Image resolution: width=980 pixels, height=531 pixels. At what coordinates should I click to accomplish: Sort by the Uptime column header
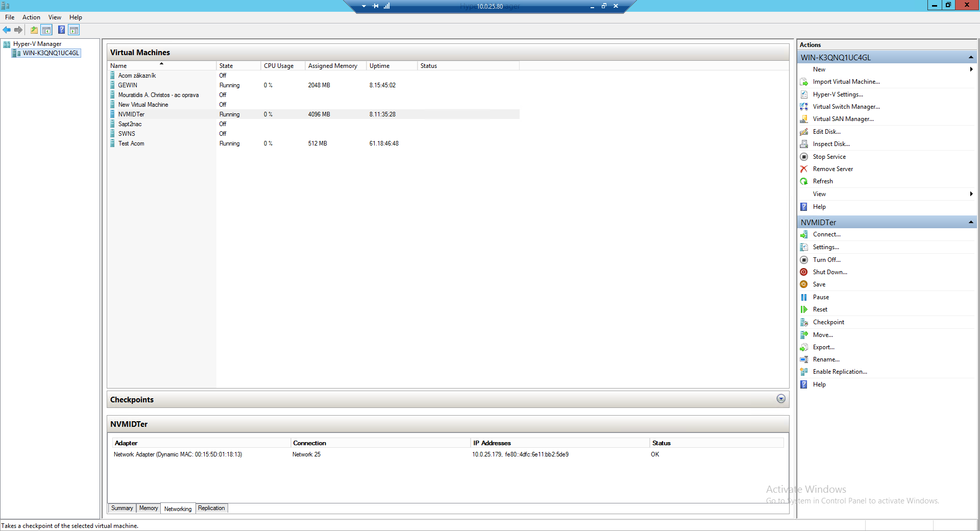tap(392, 66)
